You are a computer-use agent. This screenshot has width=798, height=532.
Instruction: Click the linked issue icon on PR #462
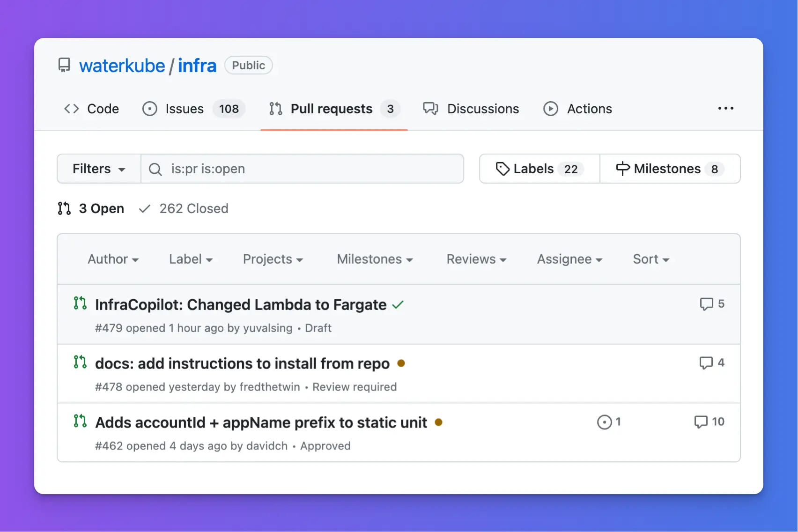tap(604, 422)
